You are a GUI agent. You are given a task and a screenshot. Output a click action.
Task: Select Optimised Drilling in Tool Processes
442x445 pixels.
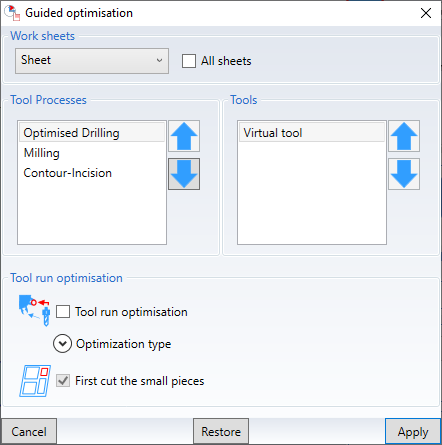92,133
